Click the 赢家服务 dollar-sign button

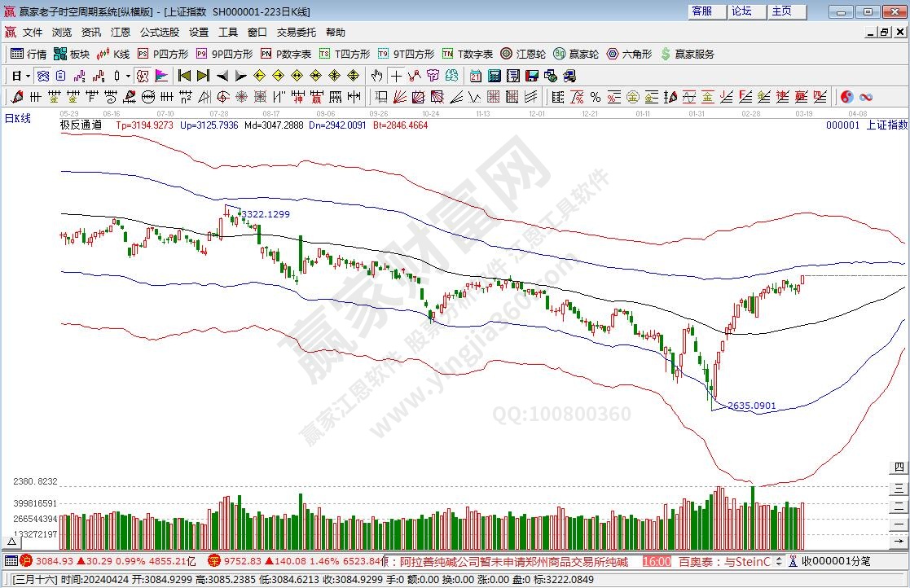[x=688, y=54]
